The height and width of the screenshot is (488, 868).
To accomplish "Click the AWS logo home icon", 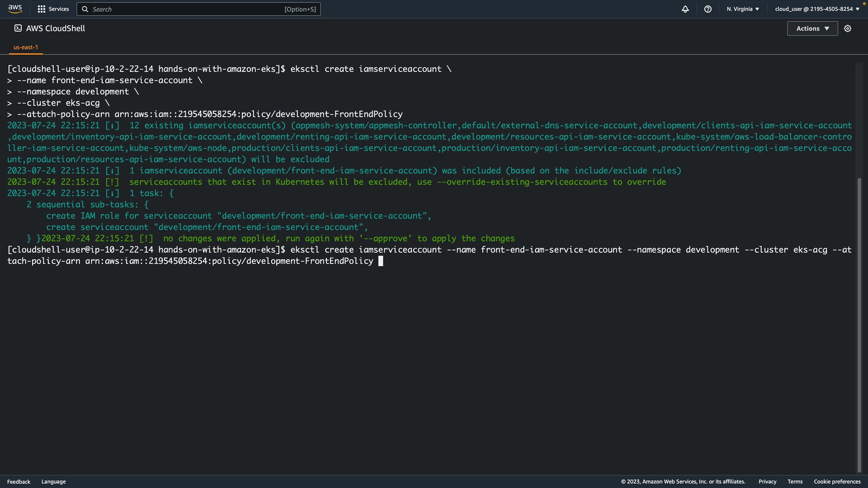I will tap(15, 9).
